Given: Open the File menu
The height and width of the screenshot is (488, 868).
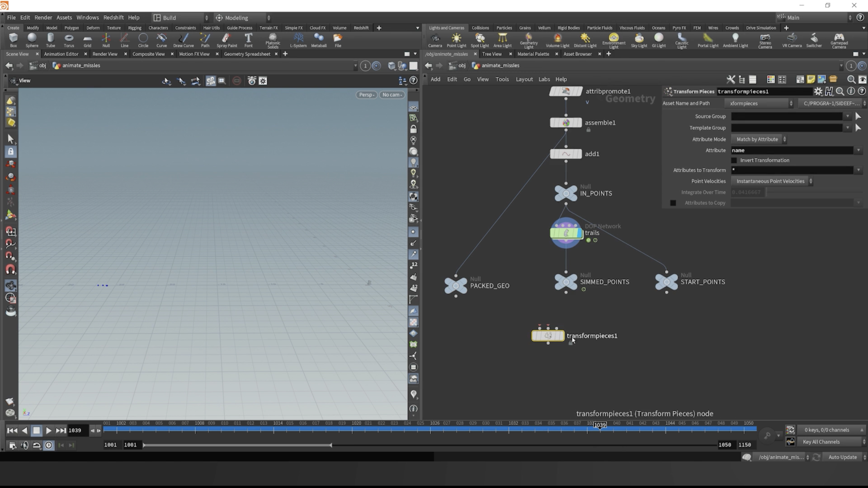Looking at the screenshot, I should (11, 18).
